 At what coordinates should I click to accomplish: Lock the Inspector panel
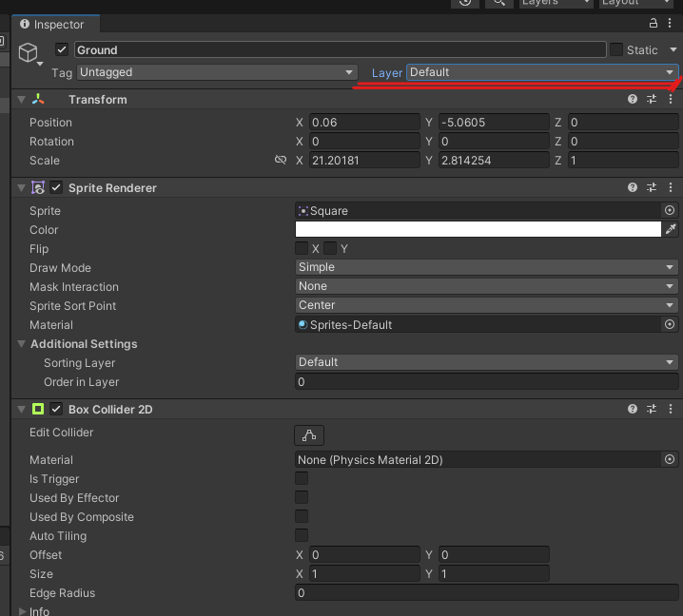(653, 23)
